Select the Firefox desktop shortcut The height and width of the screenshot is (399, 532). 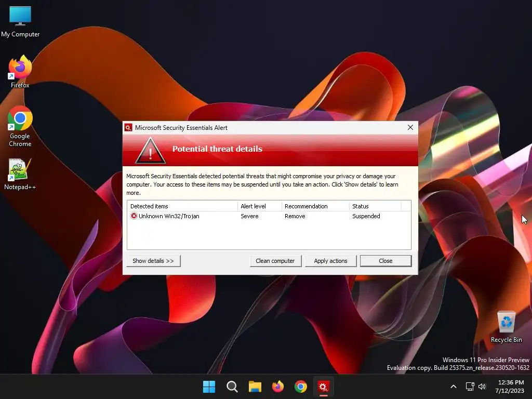(20, 72)
